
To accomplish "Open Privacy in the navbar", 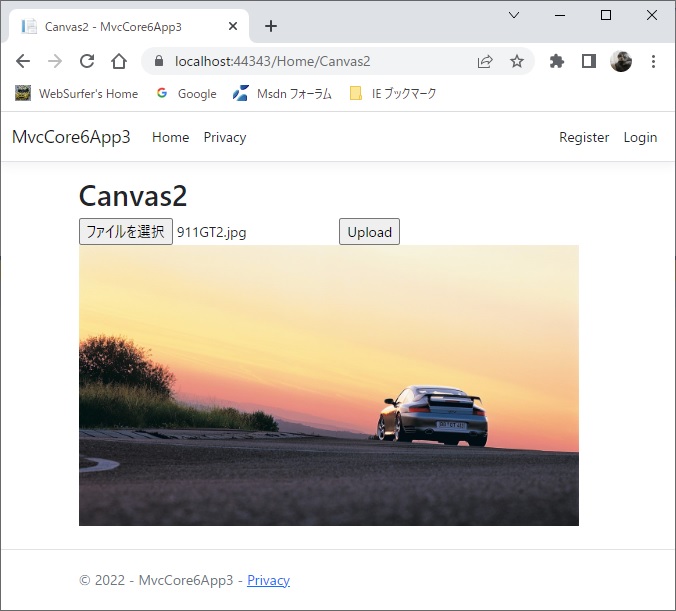I will tap(225, 137).
